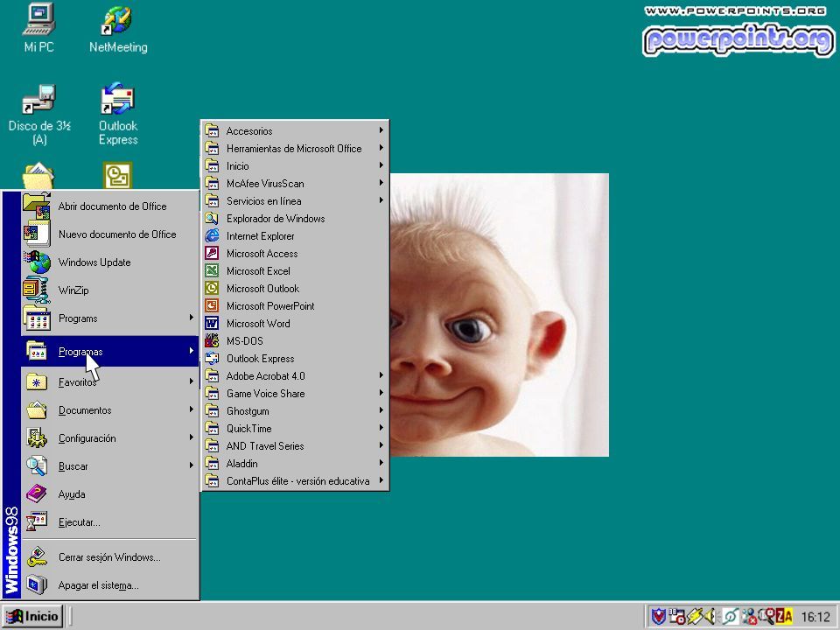Open Outlook Express from the desktop

click(x=118, y=114)
